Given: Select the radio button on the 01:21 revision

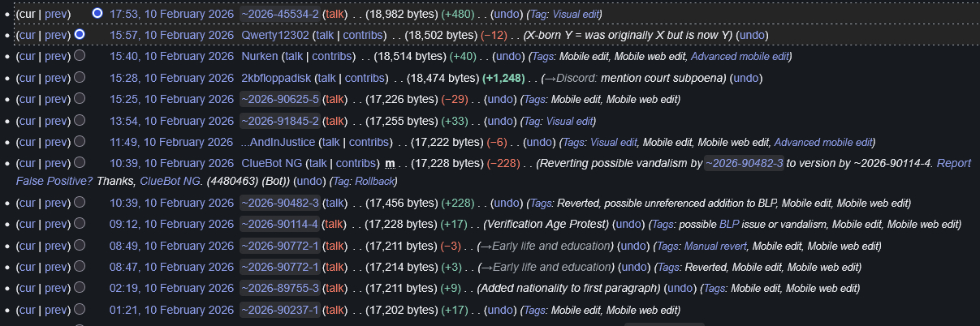Looking at the screenshot, I should [80, 310].
